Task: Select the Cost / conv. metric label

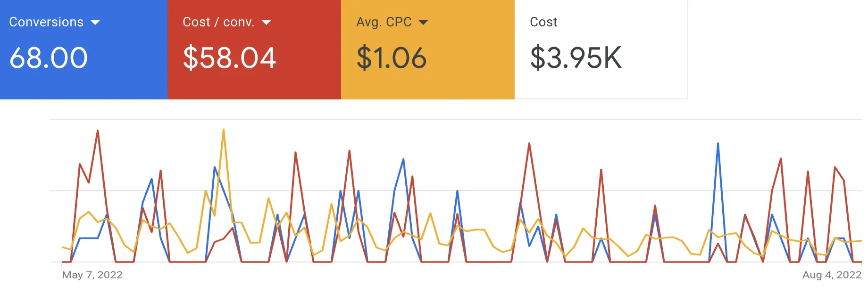Action: 218,22
